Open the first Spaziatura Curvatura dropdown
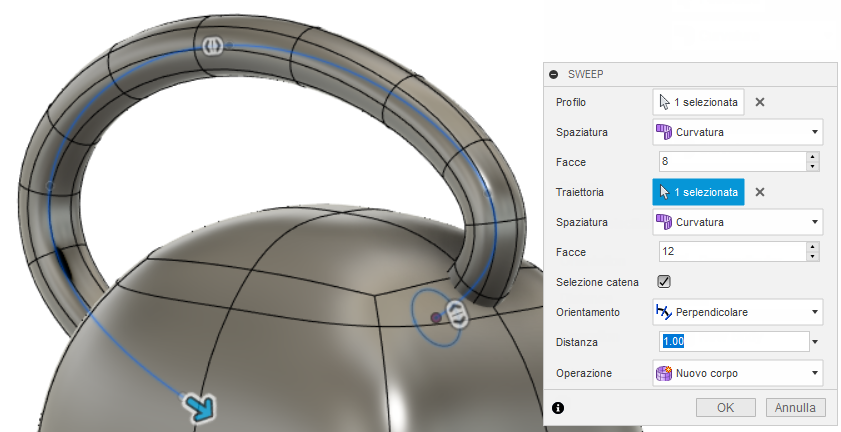Image resolution: width=841 pixels, height=432 pixels. coord(737,132)
